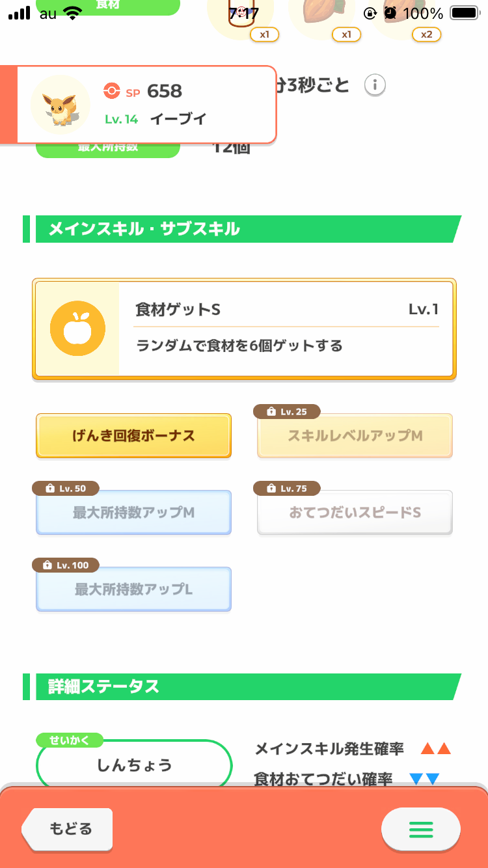Open the green hamburger menu
488x868 pixels.
(x=420, y=829)
